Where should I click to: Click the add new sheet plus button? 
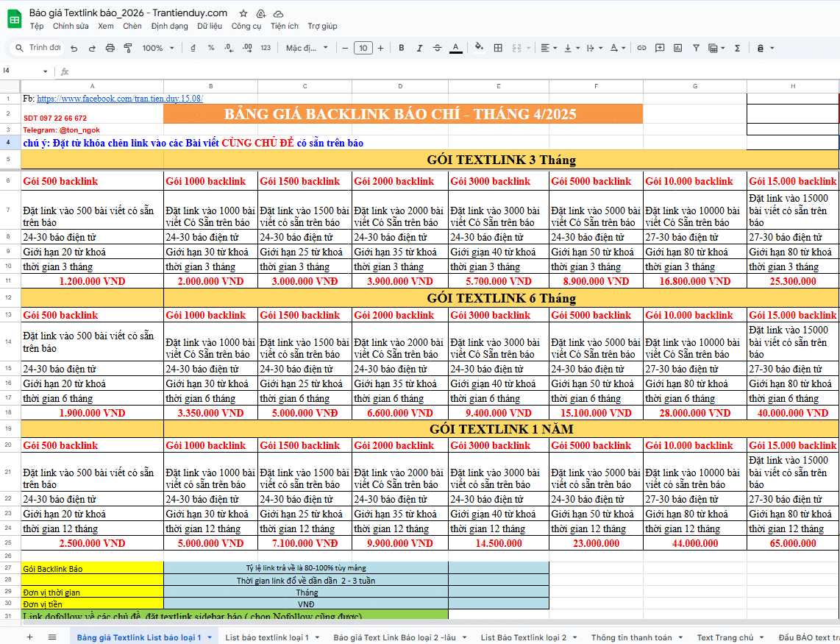[x=30, y=637]
